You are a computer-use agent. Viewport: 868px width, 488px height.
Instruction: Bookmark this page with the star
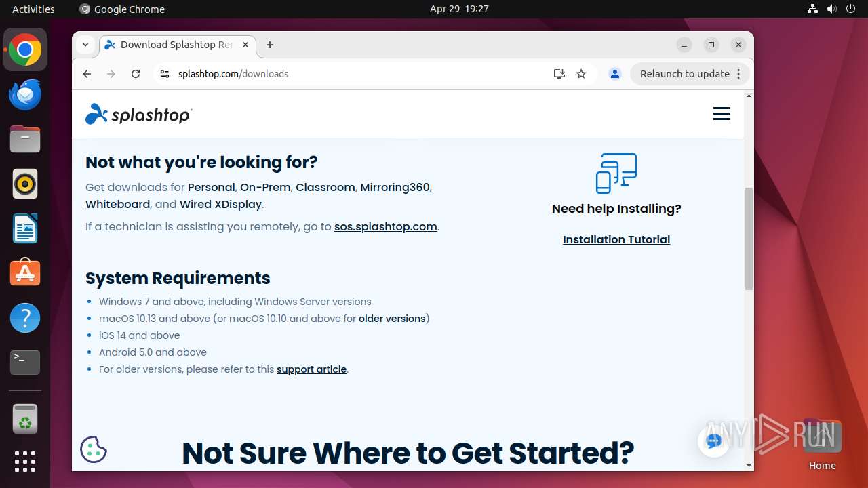pos(581,74)
